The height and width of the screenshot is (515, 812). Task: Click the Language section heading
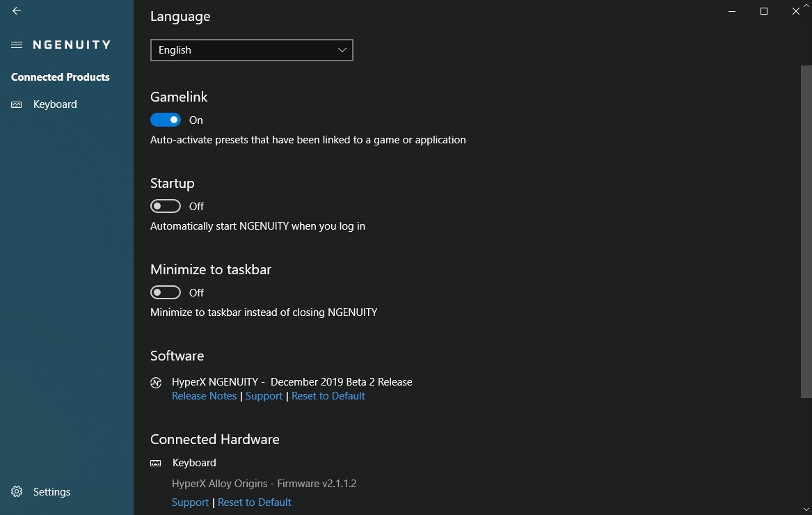[180, 17]
